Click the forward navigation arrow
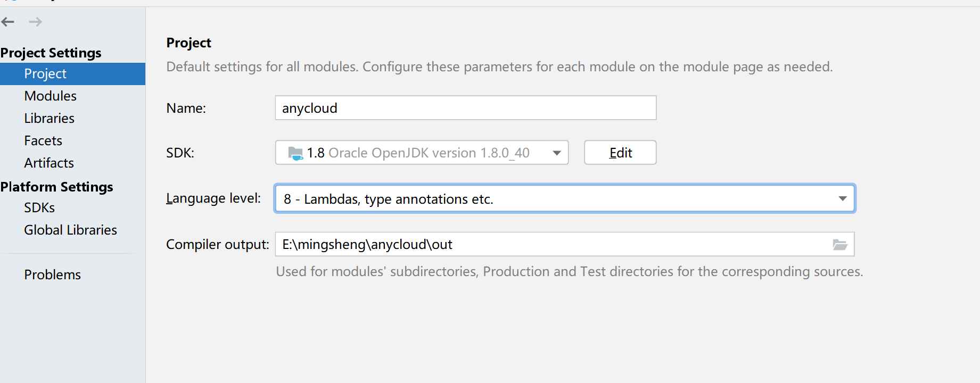The width and height of the screenshot is (980, 383). [x=36, y=22]
